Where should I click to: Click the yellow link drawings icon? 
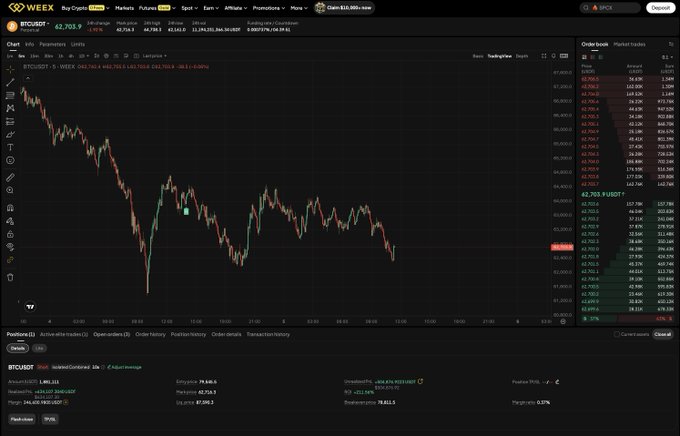pos(10,260)
